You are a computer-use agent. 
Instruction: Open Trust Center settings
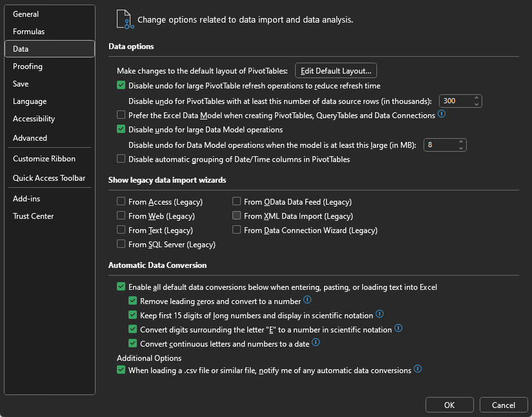tap(50, 216)
